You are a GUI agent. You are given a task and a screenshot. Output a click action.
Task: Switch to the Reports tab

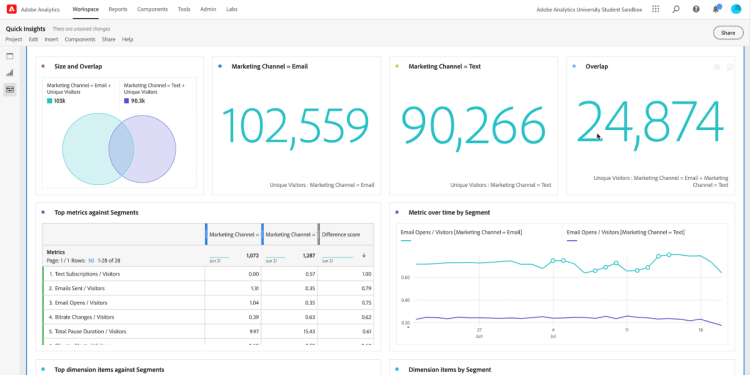pos(118,9)
